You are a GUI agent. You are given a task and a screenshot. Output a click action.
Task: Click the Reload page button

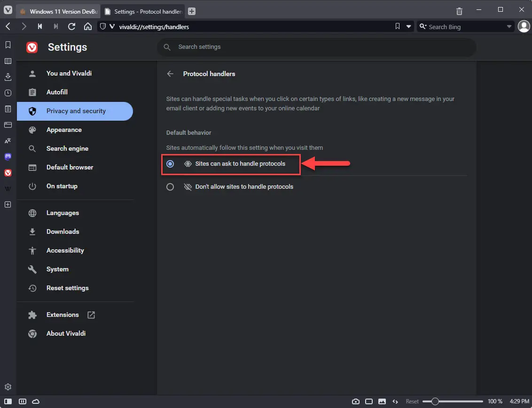click(x=71, y=26)
